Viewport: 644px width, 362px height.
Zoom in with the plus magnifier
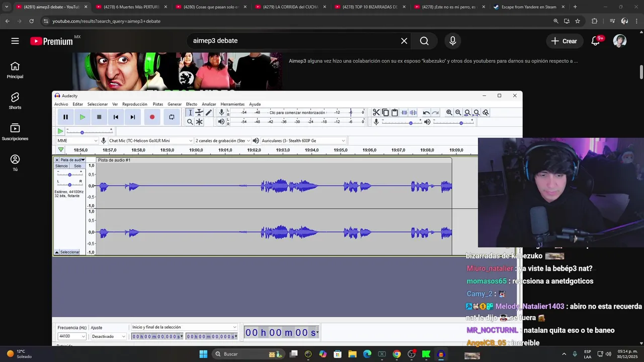click(x=449, y=113)
